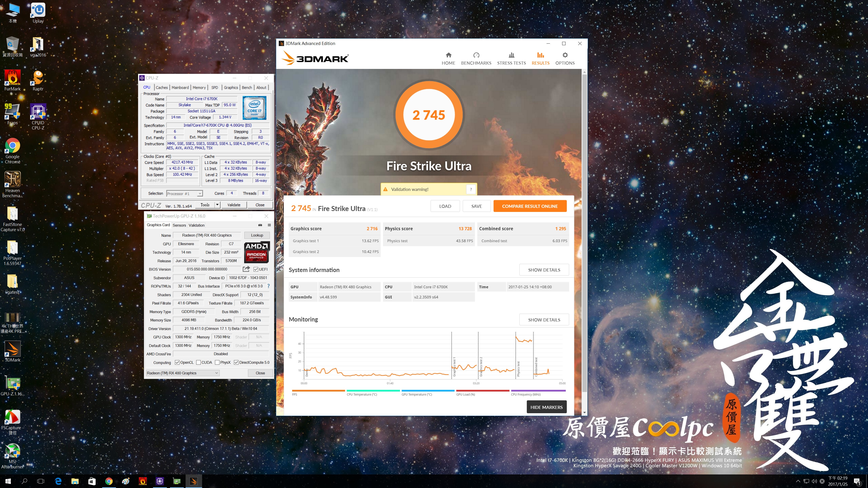Click the GPU-Z screenshot camera icon
The image size is (868, 488).
coord(260,225)
